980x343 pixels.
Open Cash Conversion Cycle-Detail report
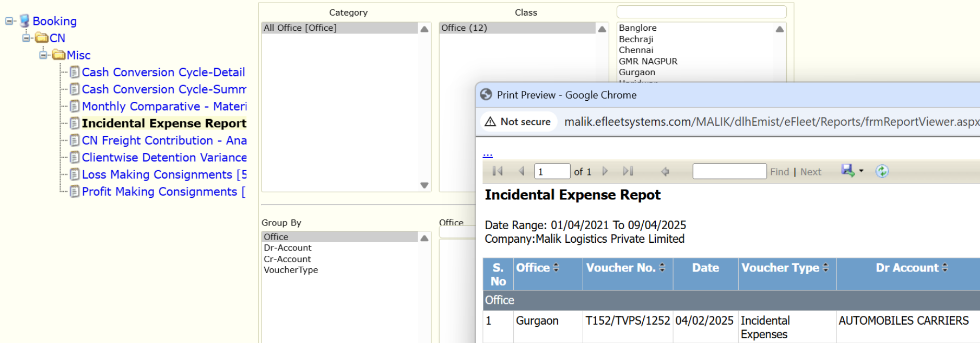pos(163,73)
